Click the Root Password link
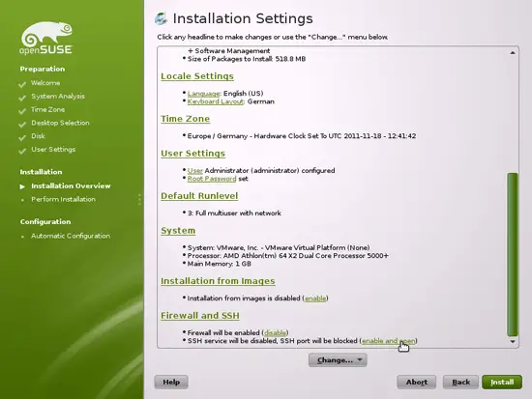 coord(212,179)
